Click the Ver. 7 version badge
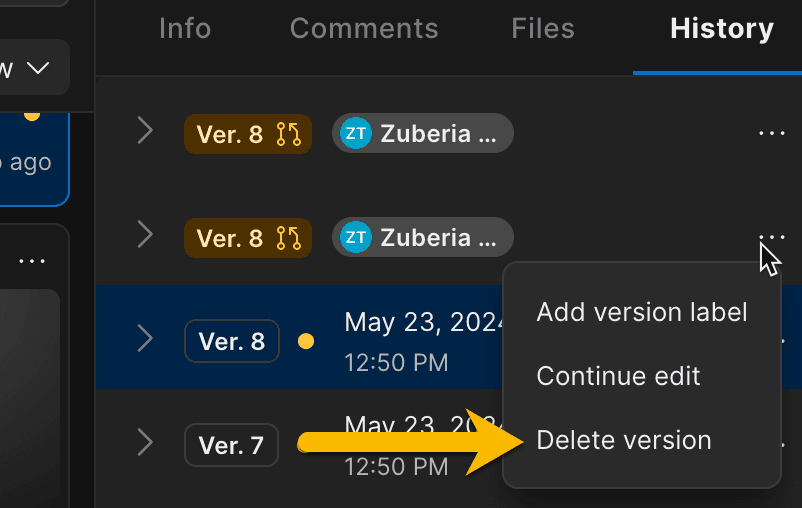This screenshot has height=508, width=802. pyautogui.click(x=231, y=445)
